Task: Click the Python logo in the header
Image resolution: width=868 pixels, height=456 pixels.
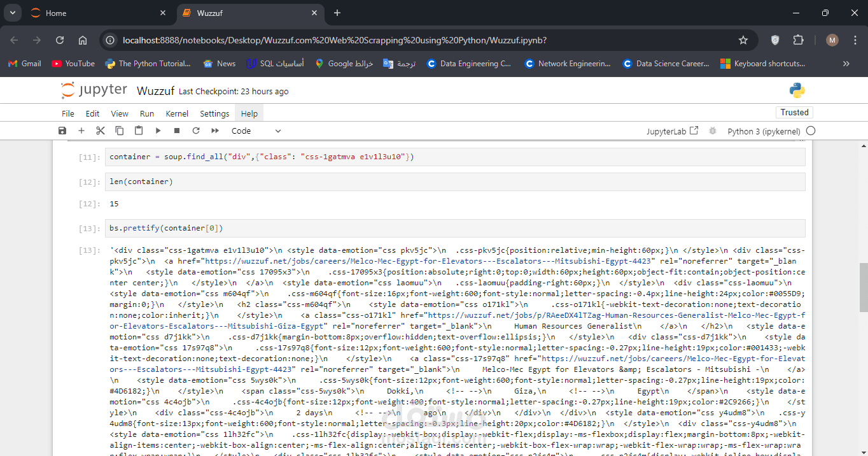Action: coord(797,90)
